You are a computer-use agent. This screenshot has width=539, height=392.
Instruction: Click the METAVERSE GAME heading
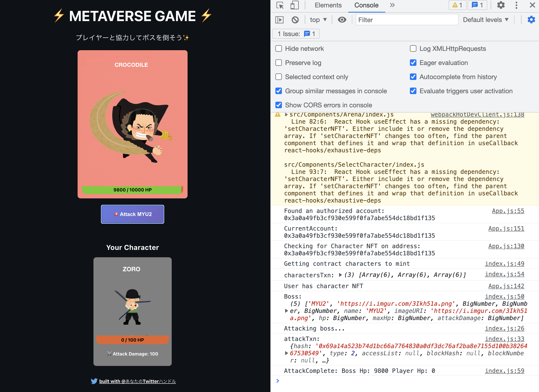132,16
